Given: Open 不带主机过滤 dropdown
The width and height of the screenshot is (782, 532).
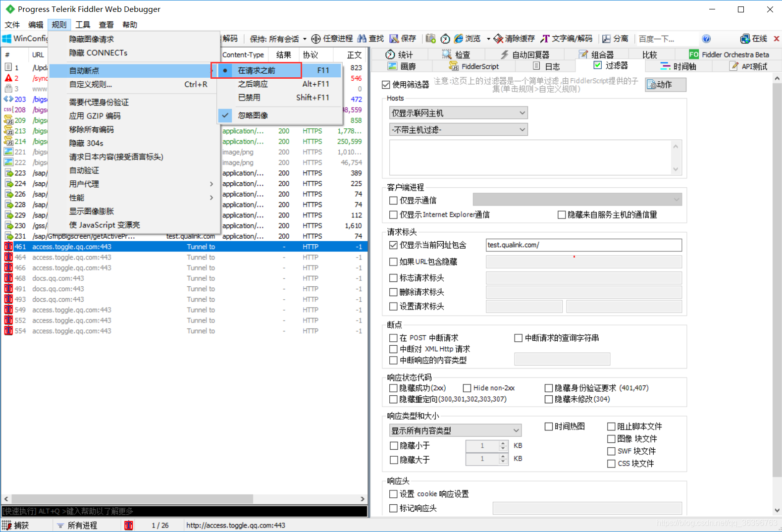Looking at the screenshot, I should [x=459, y=130].
